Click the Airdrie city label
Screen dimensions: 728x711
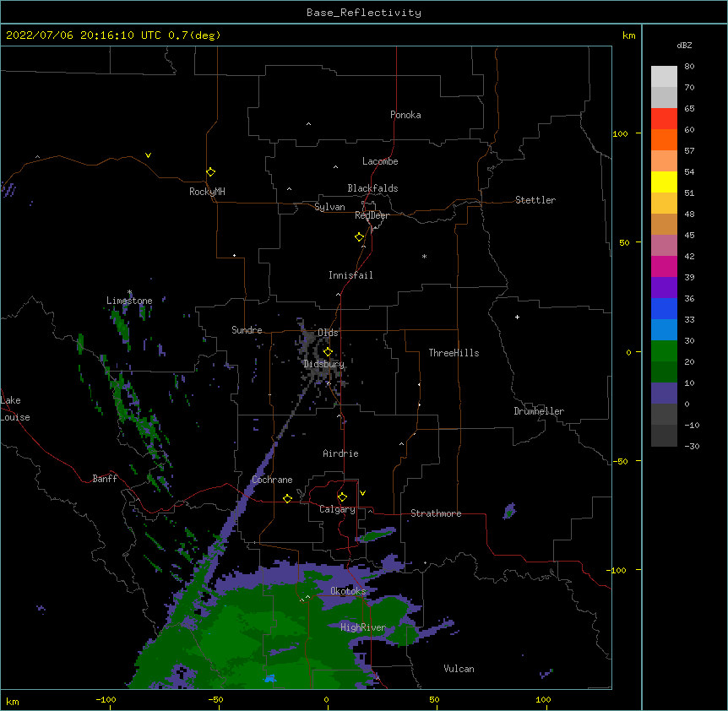(340, 453)
